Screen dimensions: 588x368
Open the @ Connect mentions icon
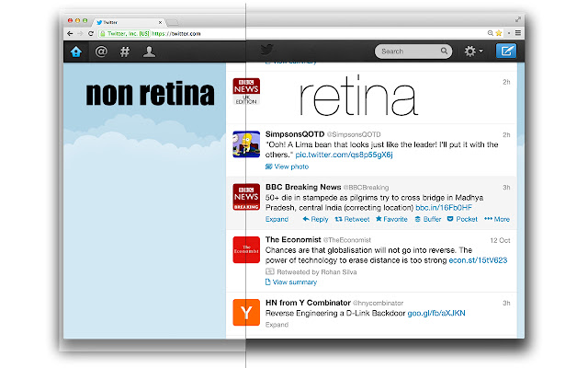pos(101,52)
